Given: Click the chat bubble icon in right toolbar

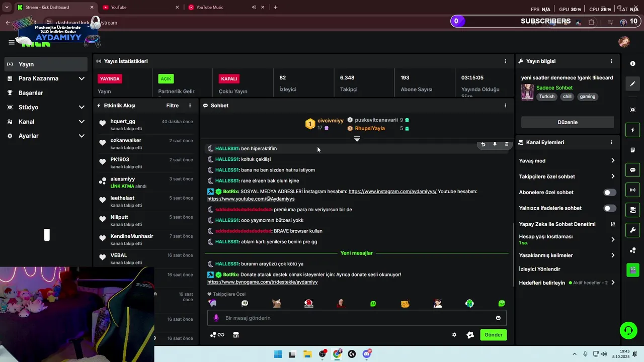Looking at the screenshot, I should (632, 170).
